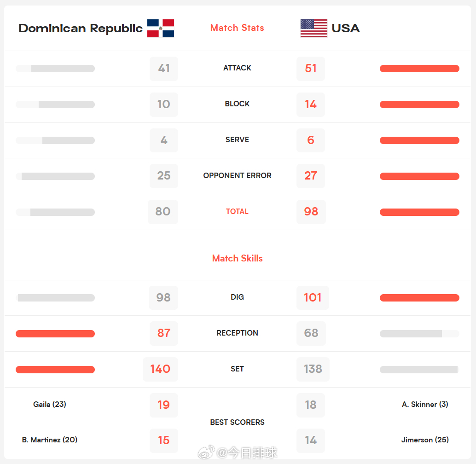476x464 pixels.
Task: Open player A. Skinner (3) profile
Action: 425,404
